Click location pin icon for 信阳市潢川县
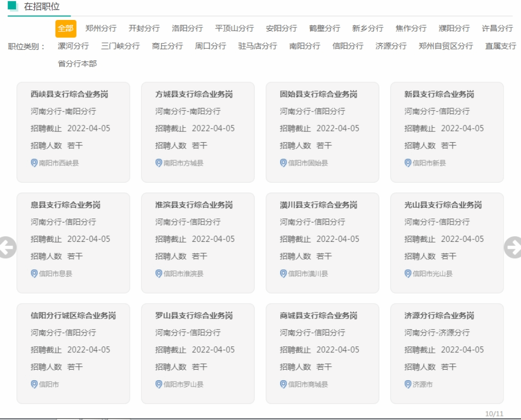Viewport: 521px width, 420px height. [x=283, y=274]
